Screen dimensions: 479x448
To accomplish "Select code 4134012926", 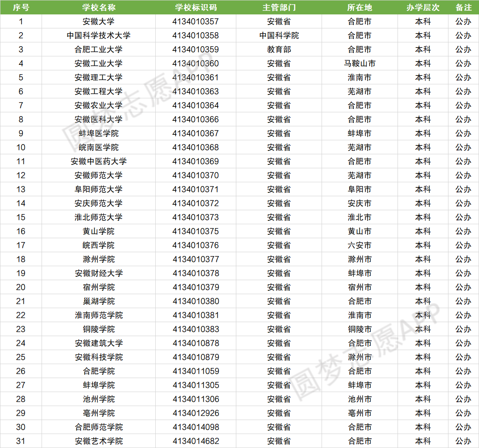I will click(196, 413).
